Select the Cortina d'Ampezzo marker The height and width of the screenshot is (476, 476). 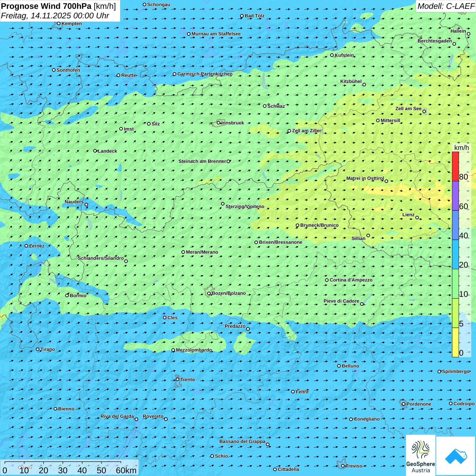tap(327, 280)
